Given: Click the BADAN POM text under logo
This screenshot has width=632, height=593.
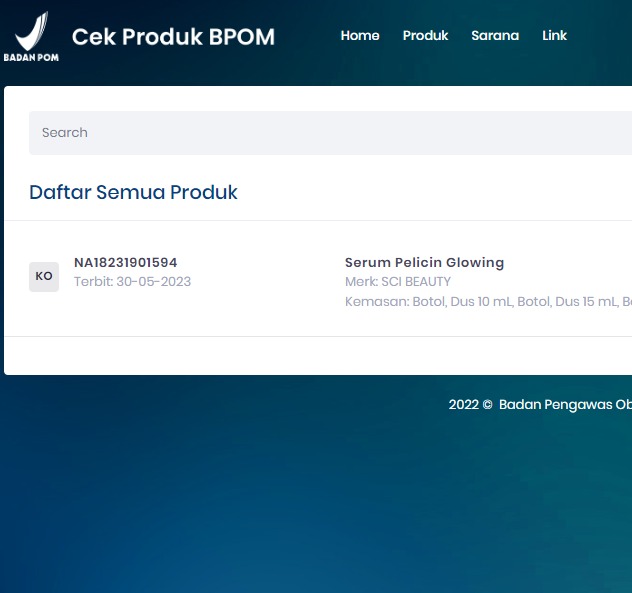Looking at the screenshot, I should (x=31, y=58).
